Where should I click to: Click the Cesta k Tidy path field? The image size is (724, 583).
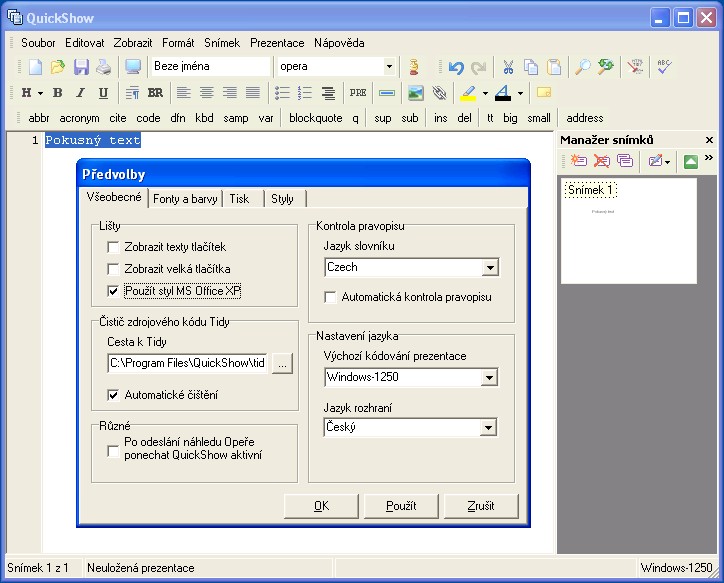[x=187, y=363]
